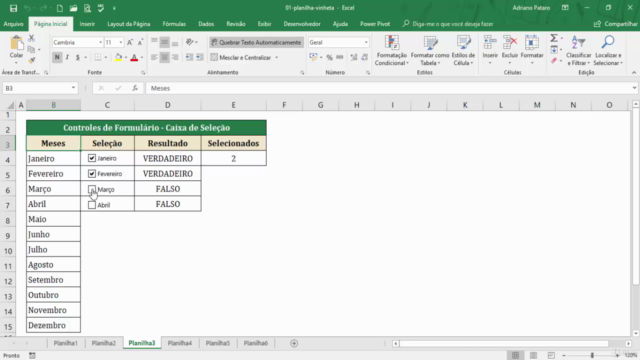Click the AutoSum sigma icon
640x360 pixels.
click(x=554, y=38)
